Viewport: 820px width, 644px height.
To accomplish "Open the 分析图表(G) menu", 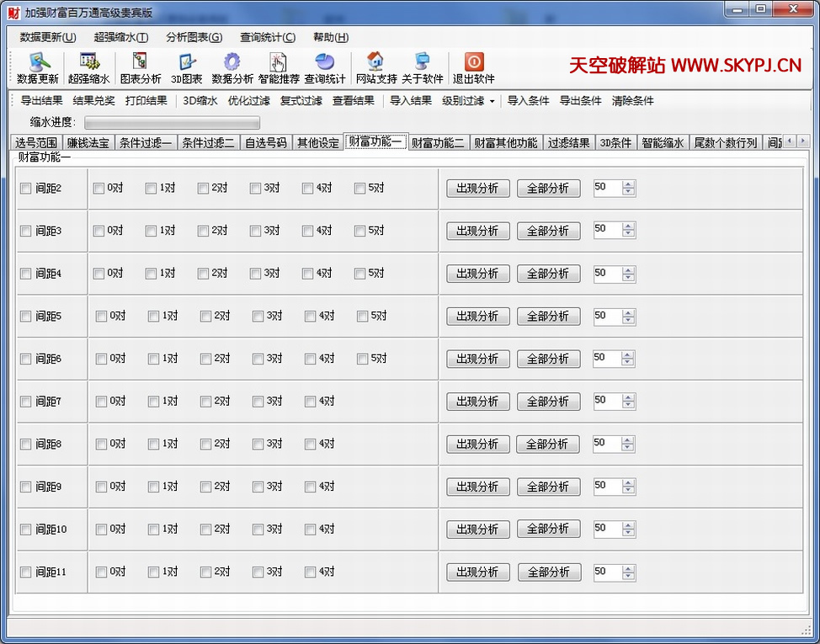I will (x=194, y=37).
